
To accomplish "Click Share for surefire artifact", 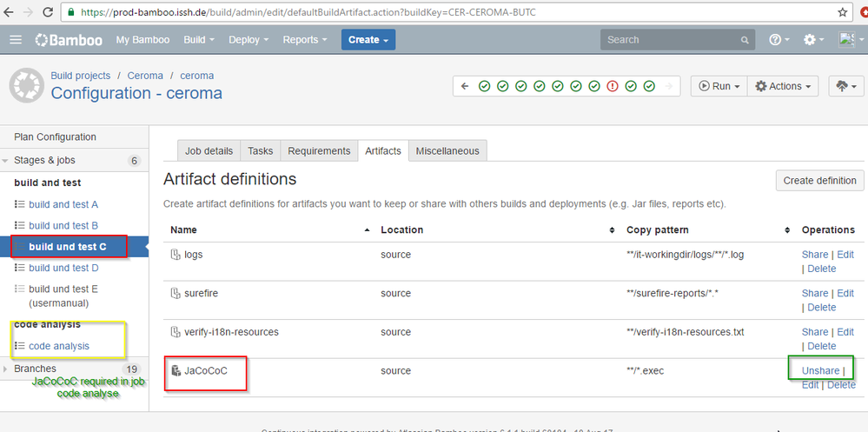I will (x=815, y=294).
